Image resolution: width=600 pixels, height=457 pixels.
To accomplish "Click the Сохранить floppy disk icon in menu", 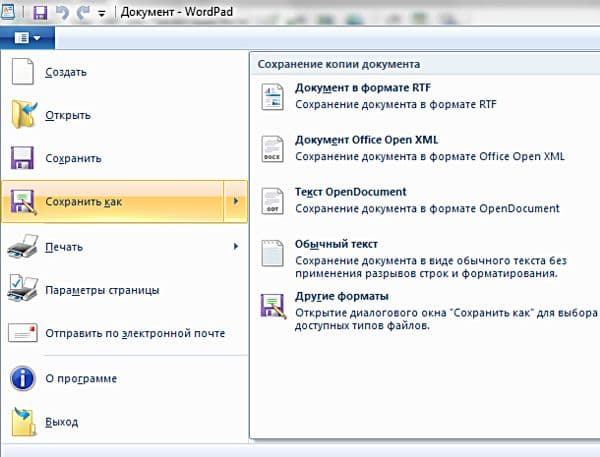I will coord(23,158).
